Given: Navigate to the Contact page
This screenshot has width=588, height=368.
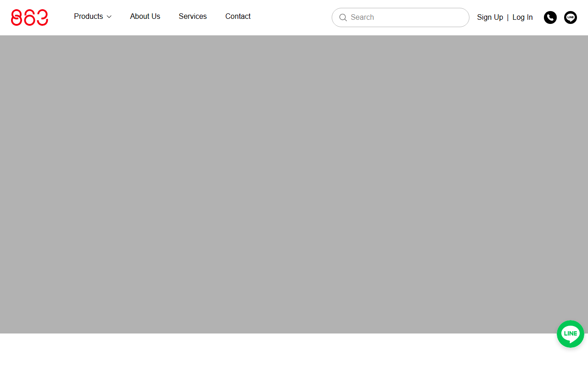Looking at the screenshot, I should 238,17.
